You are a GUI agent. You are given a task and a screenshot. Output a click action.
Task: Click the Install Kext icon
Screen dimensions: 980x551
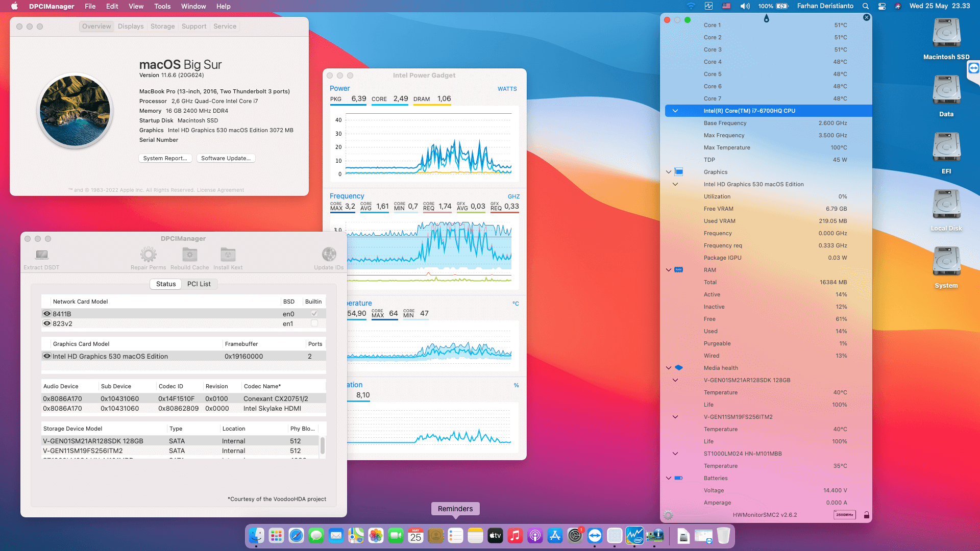click(228, 255)
